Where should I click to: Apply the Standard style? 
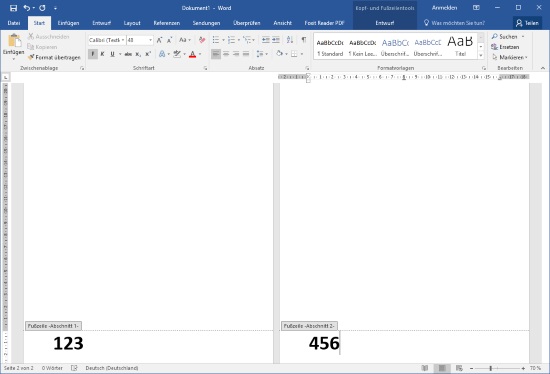tap(330, 47)
